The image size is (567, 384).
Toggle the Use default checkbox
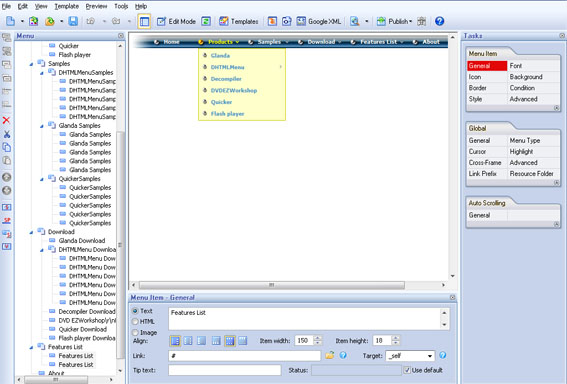(x=407, y=370)
